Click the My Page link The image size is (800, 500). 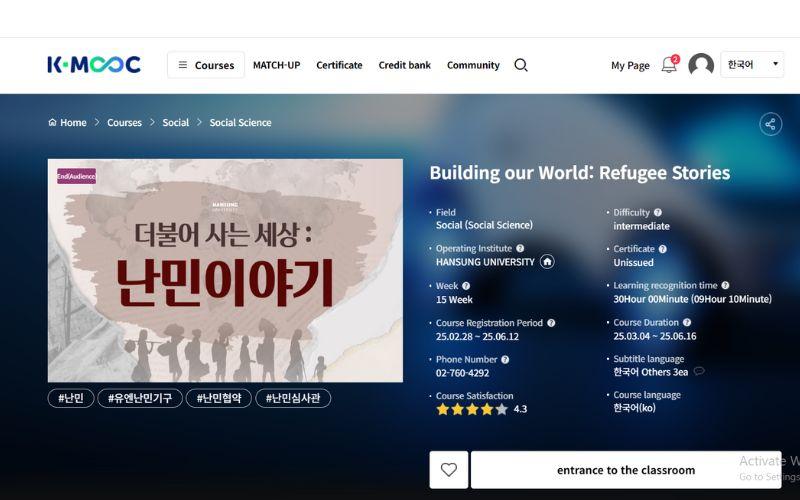point(630,65)
